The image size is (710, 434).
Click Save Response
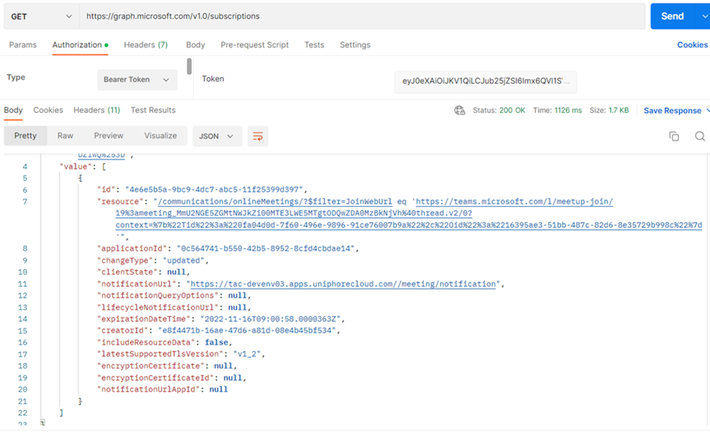point(672,111)
